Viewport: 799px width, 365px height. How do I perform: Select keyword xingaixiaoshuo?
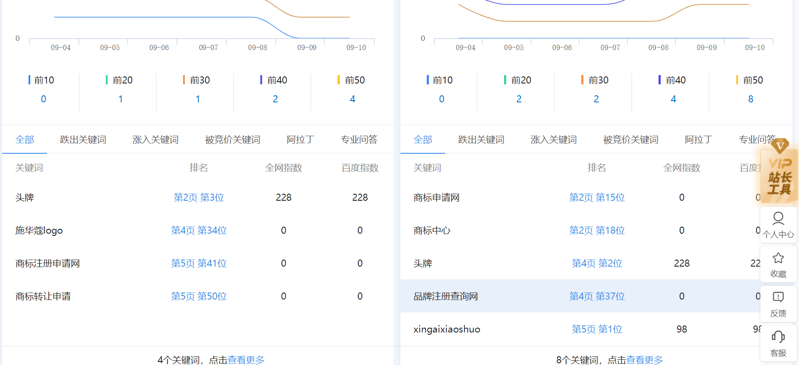pyautogui.click(x=447, y=329)
